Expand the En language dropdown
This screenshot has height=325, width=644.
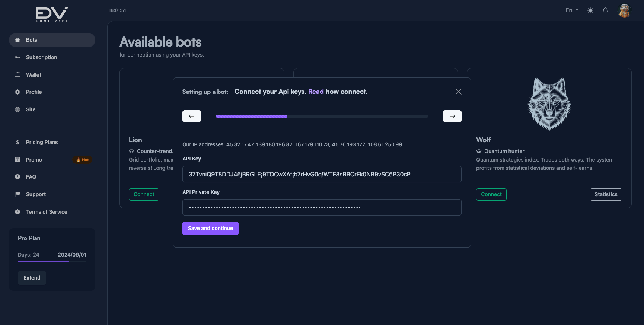tap(572, 10)
